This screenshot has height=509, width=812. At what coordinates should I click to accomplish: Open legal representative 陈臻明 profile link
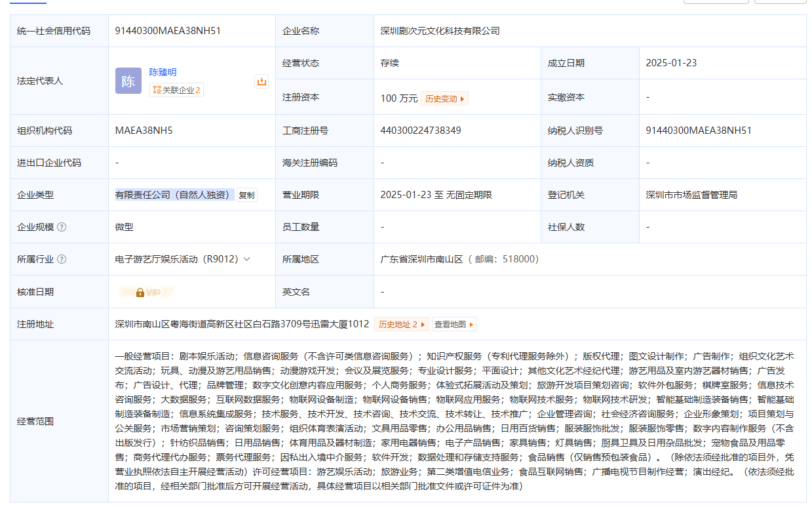click(x=163, y=72)
